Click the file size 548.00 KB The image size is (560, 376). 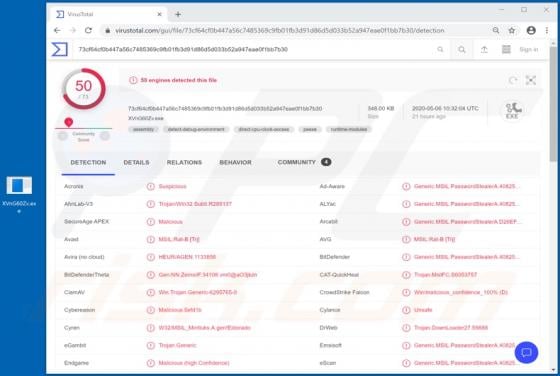tap(381, 109)
